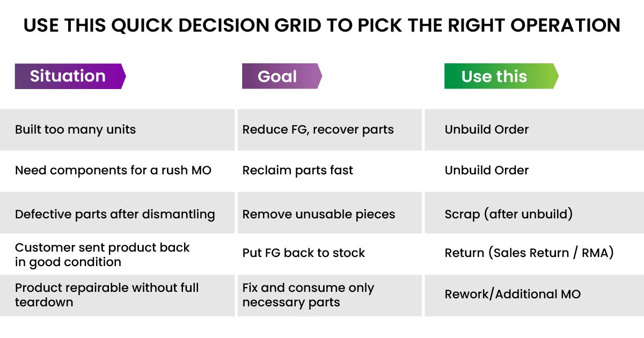Screen dimensions: 644x338
Task: Click the 'Remove unusable pieces' cell
Action: tap(318, 214)
